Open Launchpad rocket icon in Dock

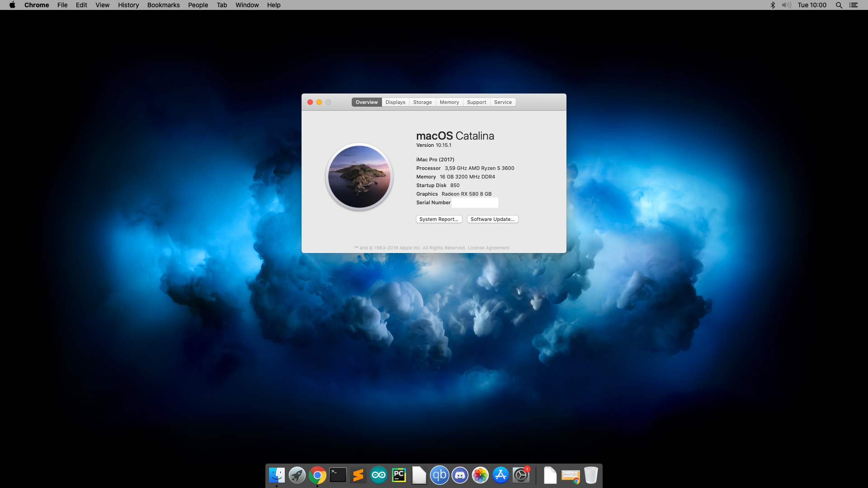pyautogui.click(x=297, y=475)
